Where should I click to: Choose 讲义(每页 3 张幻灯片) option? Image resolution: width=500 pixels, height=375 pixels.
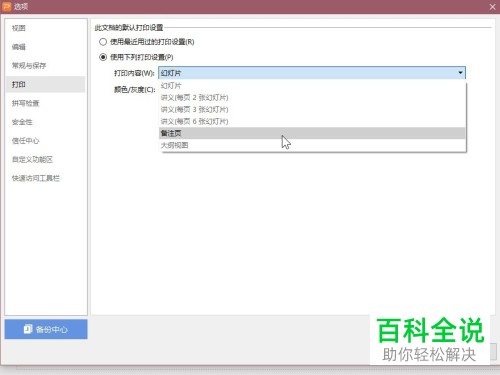[x=312, y=109]
